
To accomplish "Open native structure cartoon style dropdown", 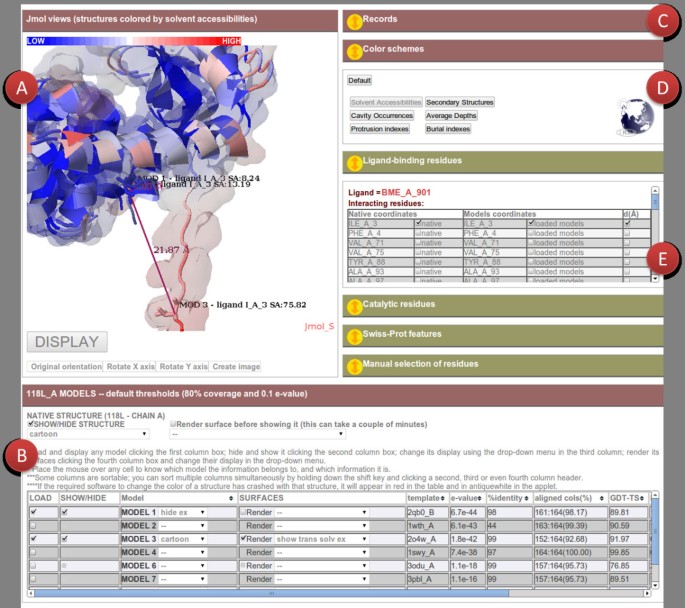I will click(x=87, y=434).
